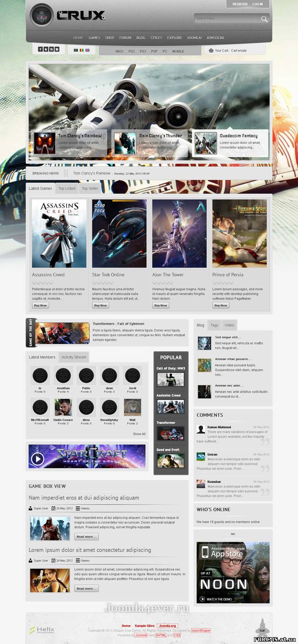Click Buy Now for Assassins Creed

(40, 305)
